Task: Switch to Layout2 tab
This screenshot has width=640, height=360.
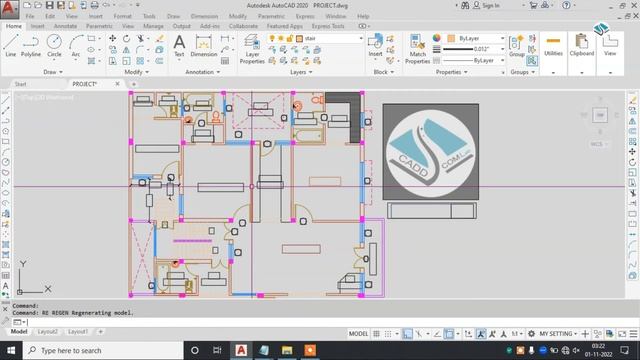Action: pyautogui.click(x=47, y=332)
